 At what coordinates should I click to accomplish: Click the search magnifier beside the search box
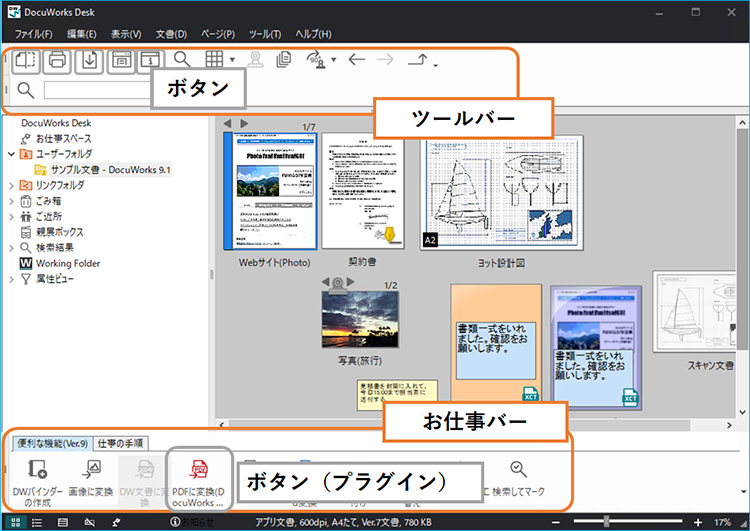[x=25, y=90]
